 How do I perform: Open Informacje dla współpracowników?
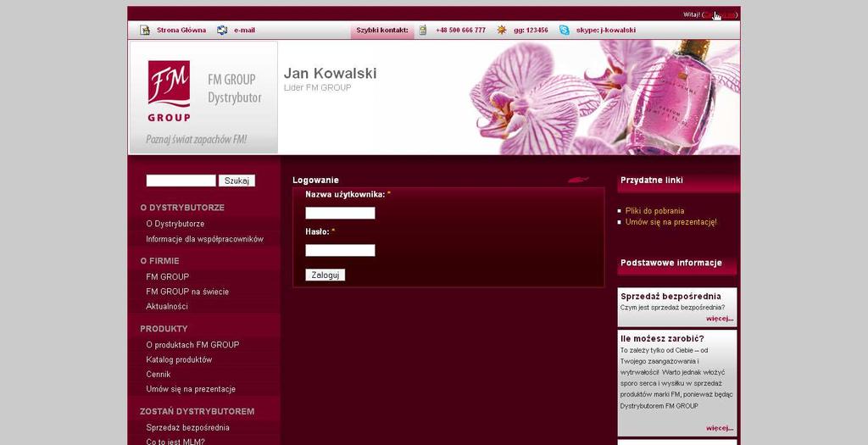pyautogui.click(x=205, y=239)
